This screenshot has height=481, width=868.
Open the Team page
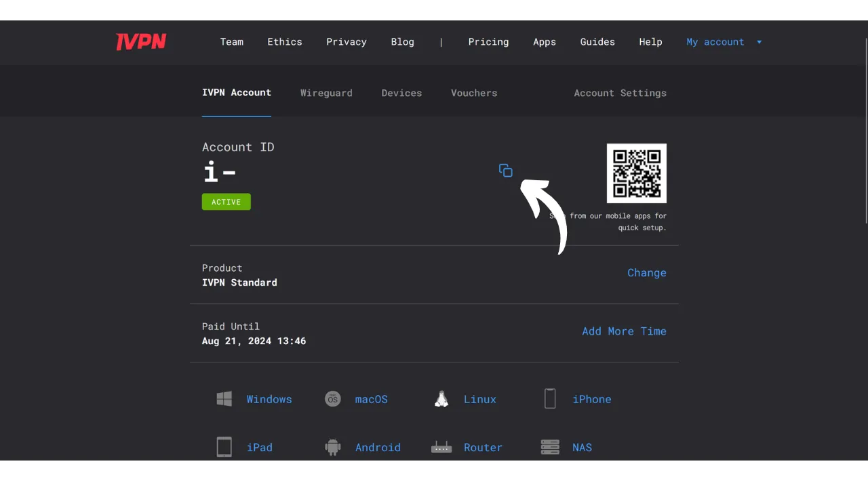coord(232,42)
